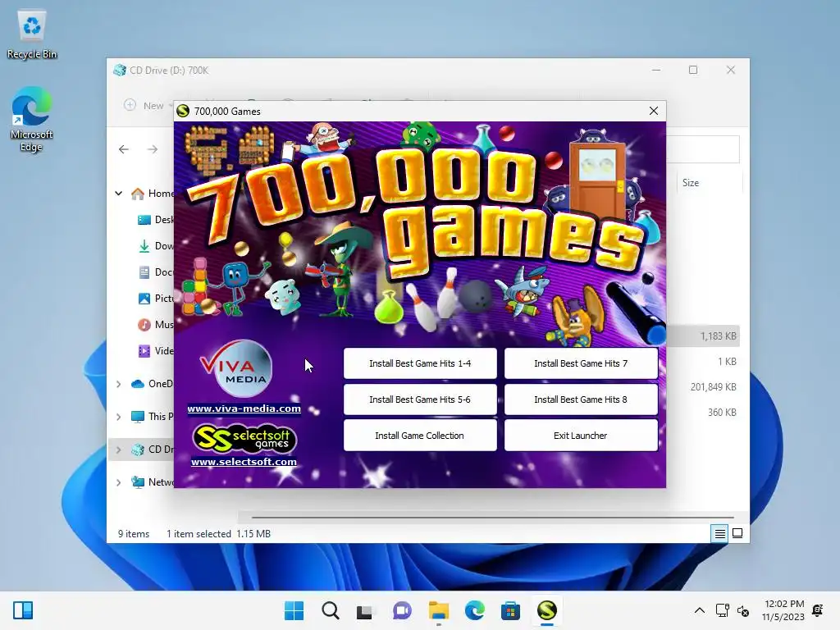The image size is (840, 630).
Task: Click Install Best Game Hits 5-6 button
Action: (420, 399)
